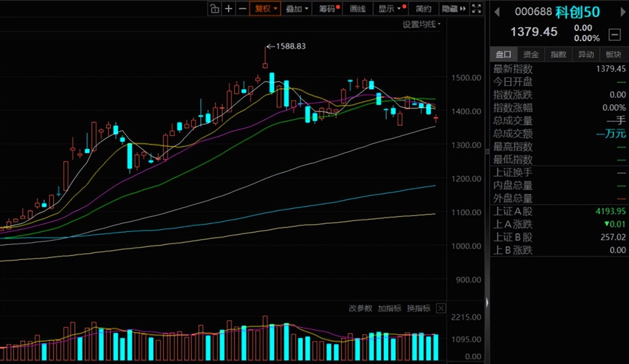Viewport: 629px width, 364px height.
Task: Open the 设置均线 moving average dropdown
Action: tap(422, 24)
